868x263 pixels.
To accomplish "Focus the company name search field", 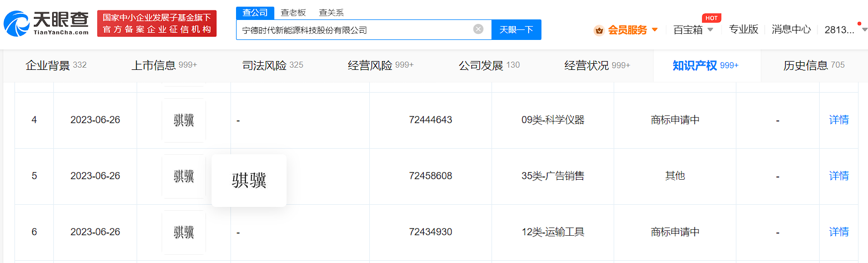I will 364,30.
